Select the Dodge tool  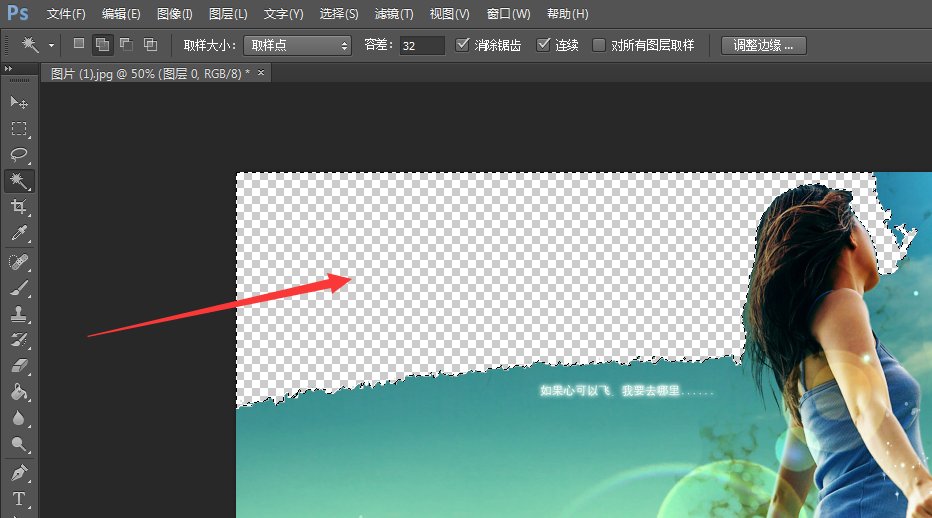pos(19,444)
